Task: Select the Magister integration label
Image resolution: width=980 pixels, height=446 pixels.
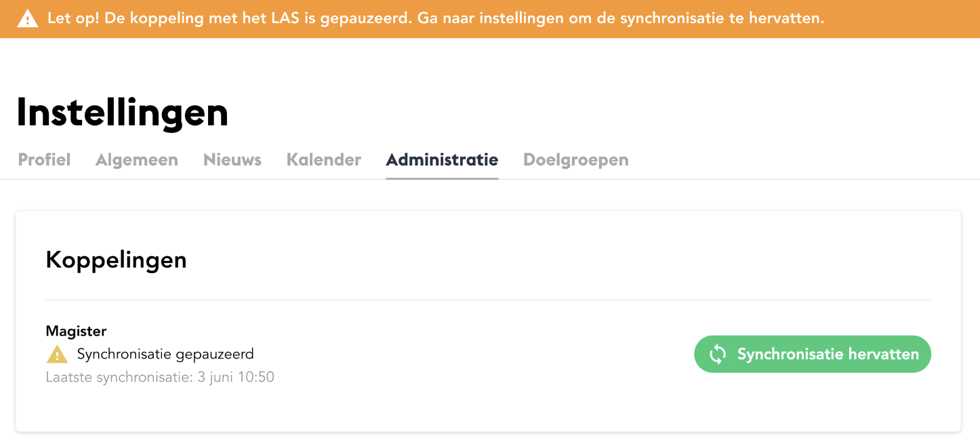Action: click(x=76, y=331)
